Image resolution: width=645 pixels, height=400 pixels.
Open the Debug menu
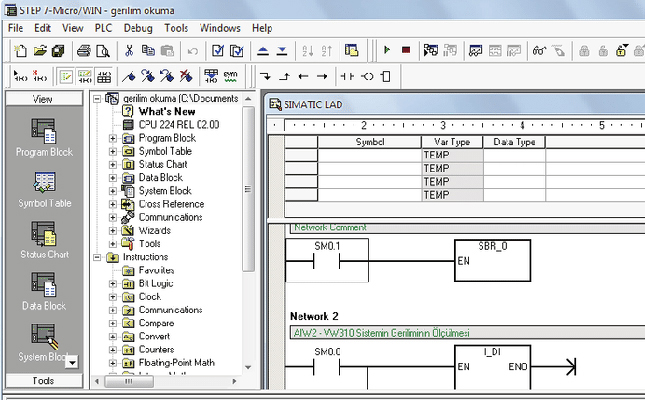(x=138, y=28)
